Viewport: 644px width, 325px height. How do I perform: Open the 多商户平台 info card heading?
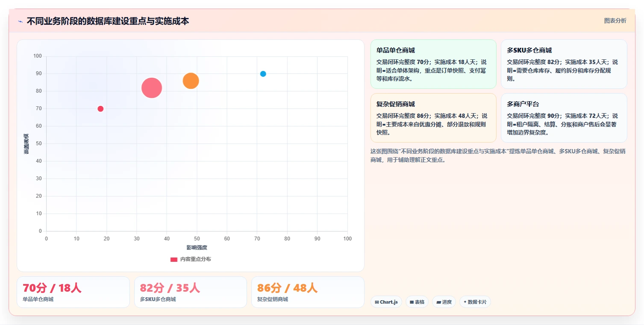pos(523,104)
